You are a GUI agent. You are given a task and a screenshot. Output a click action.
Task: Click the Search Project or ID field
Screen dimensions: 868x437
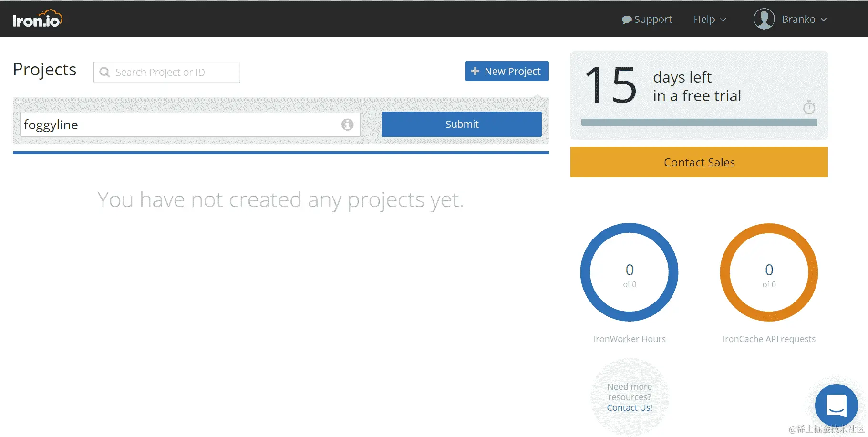pos(167,72)
